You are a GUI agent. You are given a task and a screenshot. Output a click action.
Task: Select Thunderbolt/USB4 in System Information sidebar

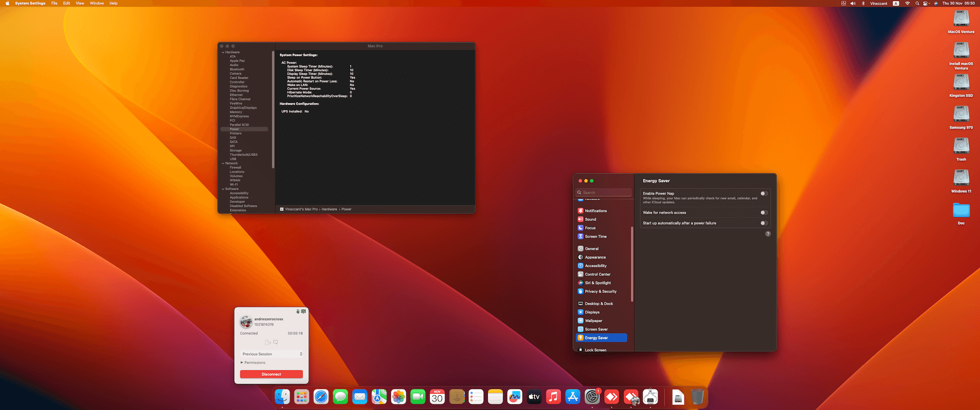click(x=243, y=155)
